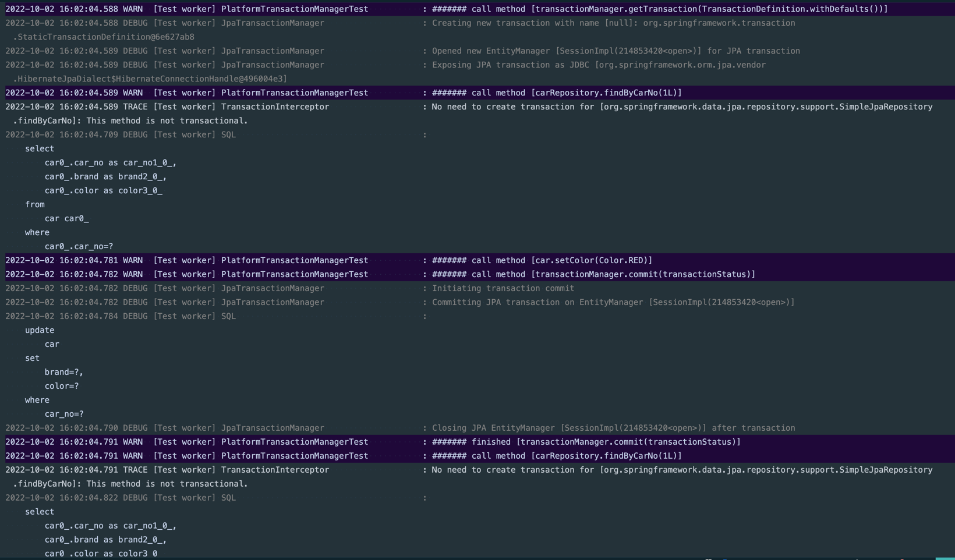This screenshot has width=955, height=560.
Task: Select the 'Exposing JPA transaction as JDBC' message
Action: click(599, 65)
